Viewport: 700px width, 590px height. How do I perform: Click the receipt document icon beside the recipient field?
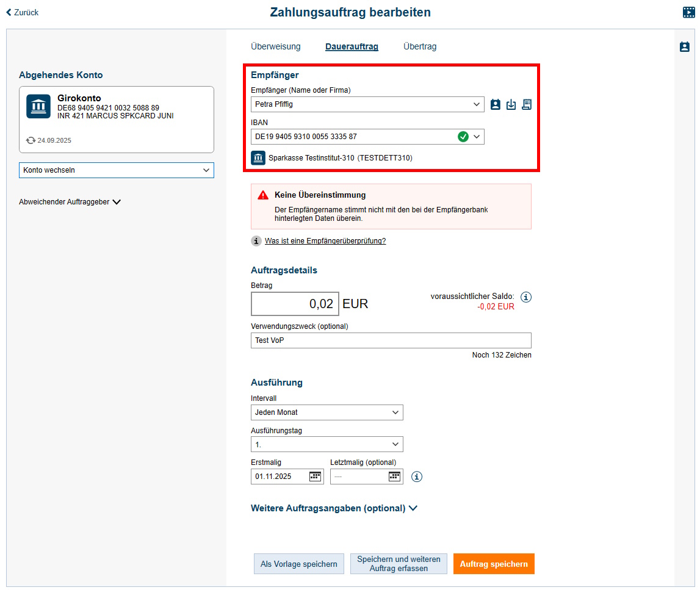pyautogui.click(x=526, y=104)
